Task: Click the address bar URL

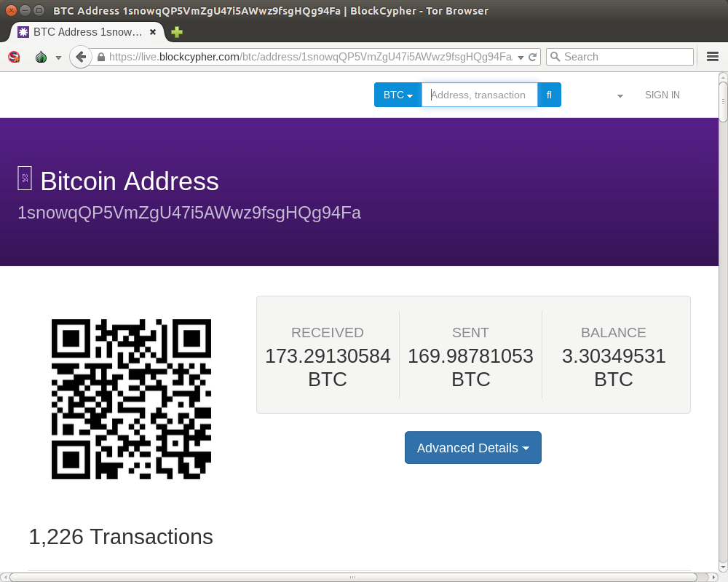Action: pos(311,57)
